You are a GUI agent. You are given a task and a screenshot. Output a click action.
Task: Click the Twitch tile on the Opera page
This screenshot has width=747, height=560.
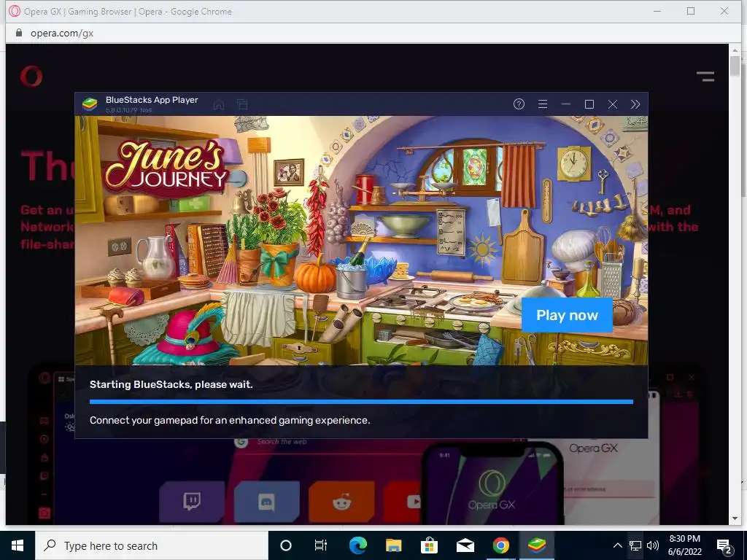point(192,501)
